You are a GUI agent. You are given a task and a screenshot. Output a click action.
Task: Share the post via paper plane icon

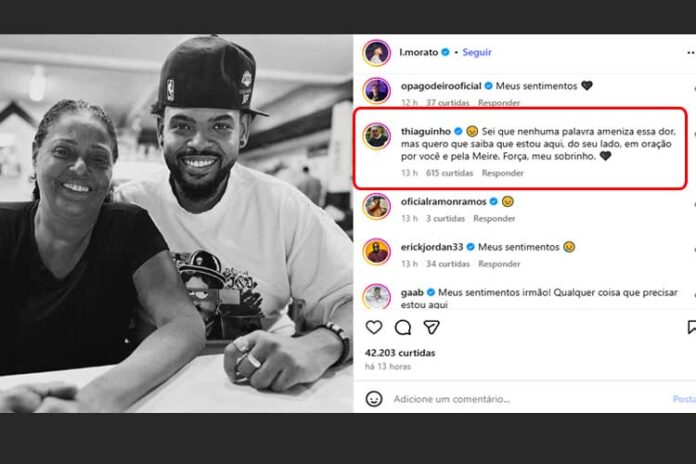(431, 327)
